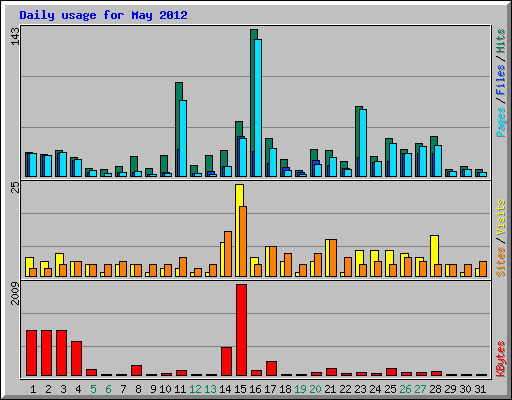The width and height of the screenshot is (512, 400).
Task: Click the 25 visits axis value
Action: click(x=15, y=187)
